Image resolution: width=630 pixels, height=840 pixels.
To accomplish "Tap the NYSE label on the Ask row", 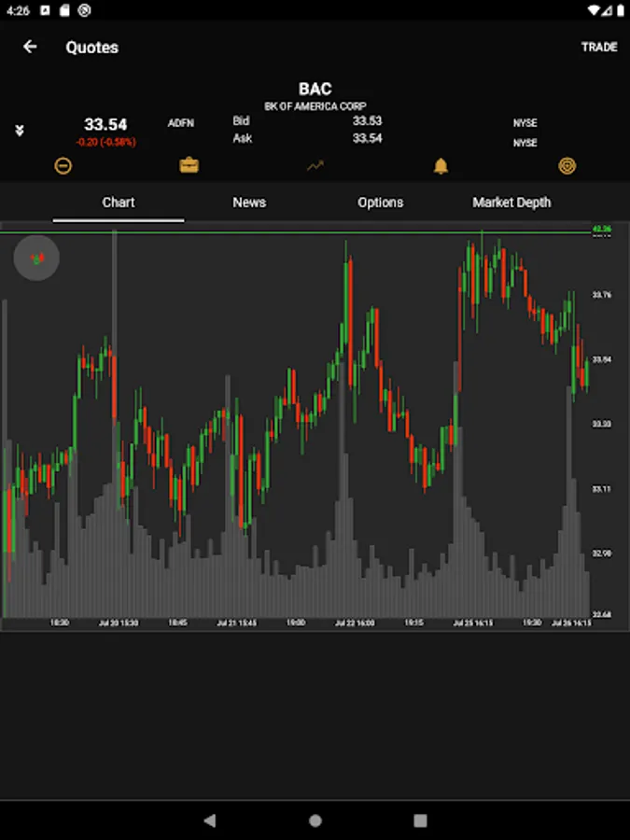I will pyautogui.click(x=525, y=143).
